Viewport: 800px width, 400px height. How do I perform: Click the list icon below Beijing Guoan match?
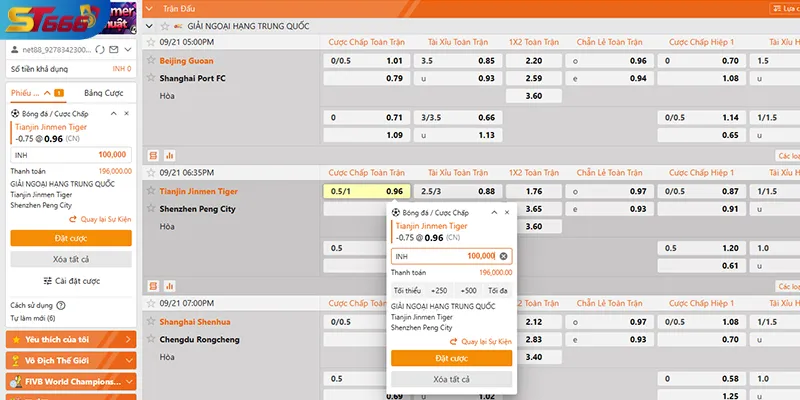[153, 155]
